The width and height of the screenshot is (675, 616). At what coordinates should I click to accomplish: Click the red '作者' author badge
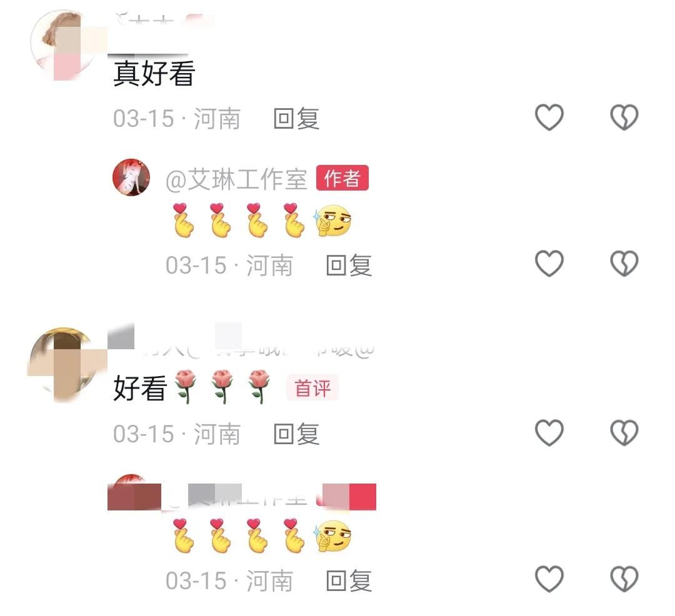(x=342, y=177)
